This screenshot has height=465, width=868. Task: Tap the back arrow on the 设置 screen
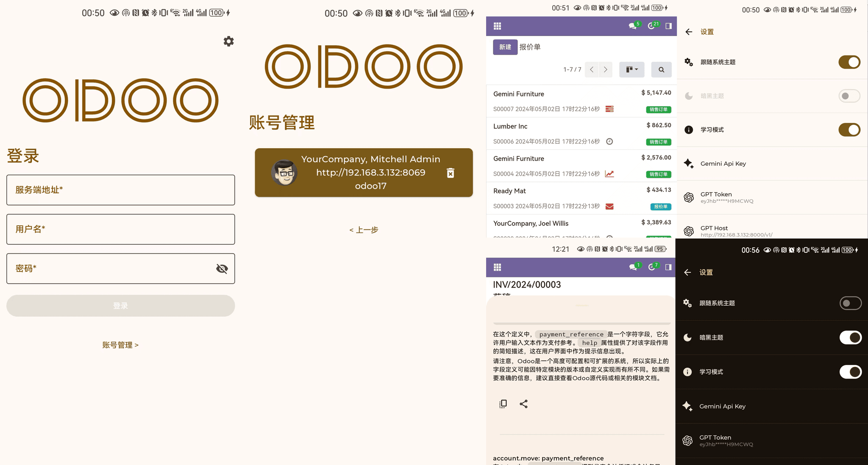pos(688,32)
